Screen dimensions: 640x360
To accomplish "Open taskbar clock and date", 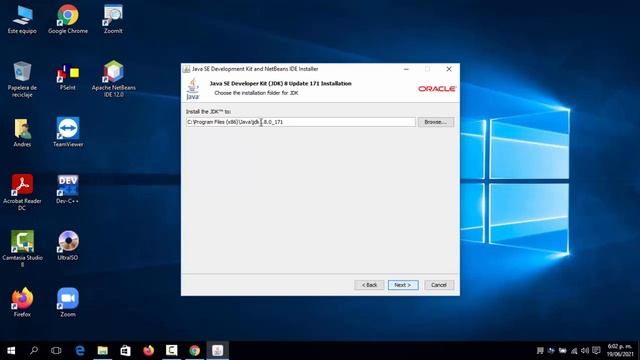I will point(620,351).
